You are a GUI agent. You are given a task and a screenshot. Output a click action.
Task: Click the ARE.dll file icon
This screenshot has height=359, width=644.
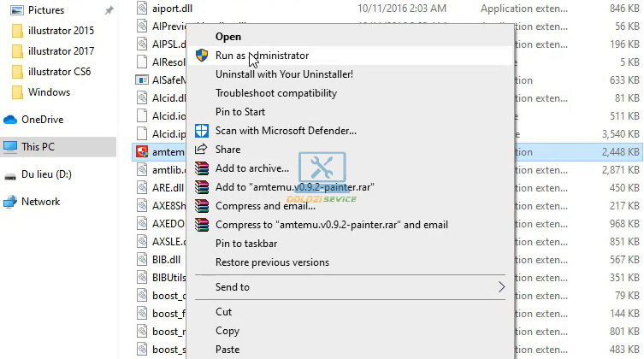pyautogui.click(x=142, y=187)
